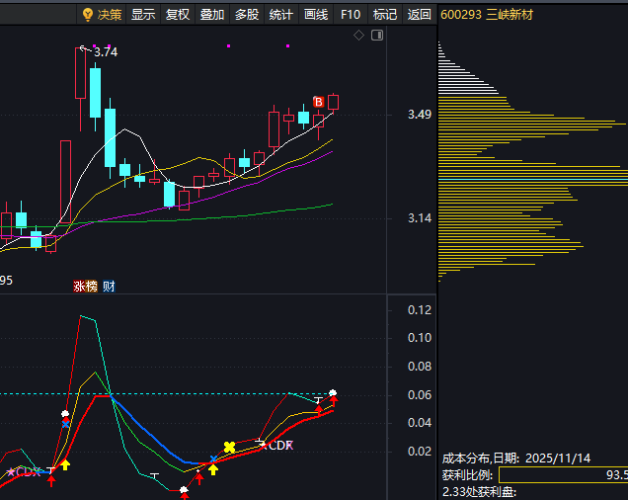
Task: Click 返回 to go back
Action: click(x=419, y=14)
